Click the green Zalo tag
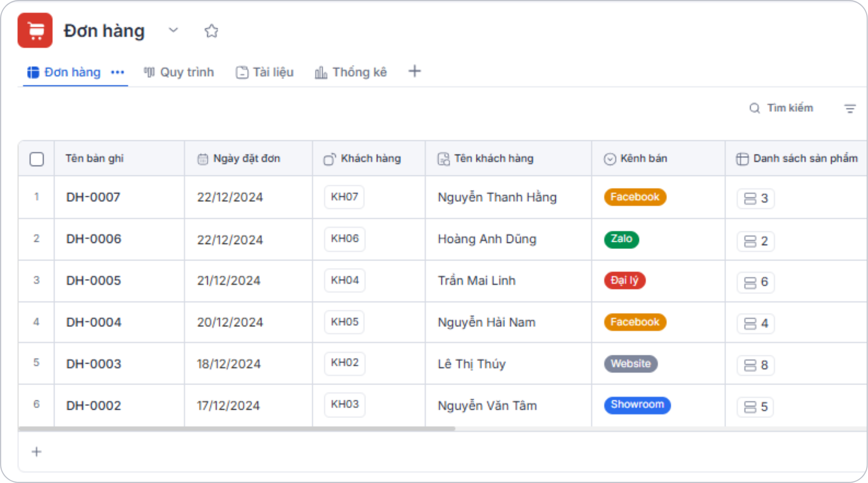Image resolution: width=868 pixels, height=483 pixels. click(621, 239)
